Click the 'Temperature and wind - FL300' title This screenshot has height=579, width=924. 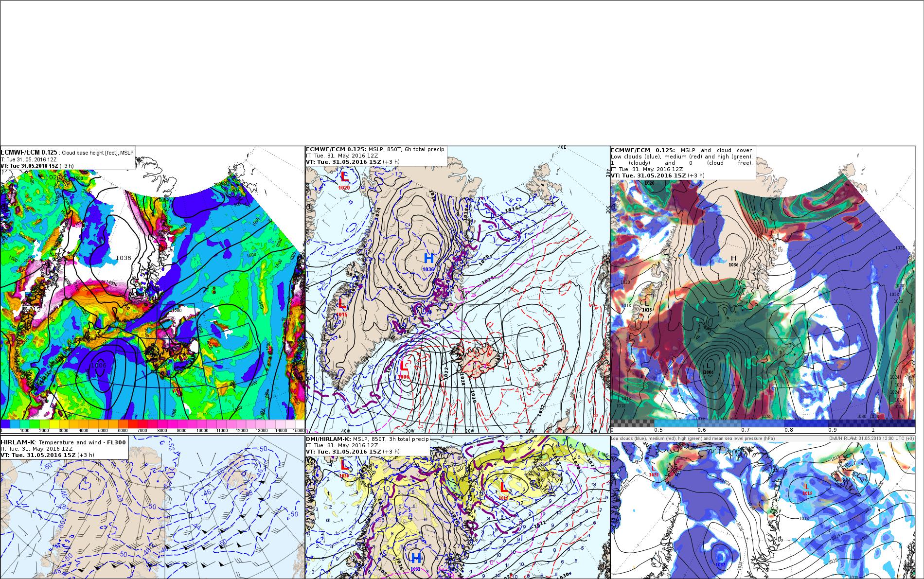[82, 442]
